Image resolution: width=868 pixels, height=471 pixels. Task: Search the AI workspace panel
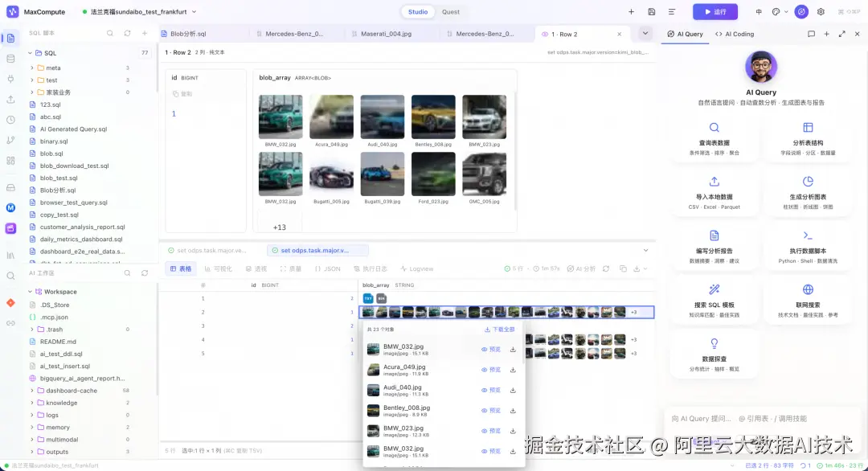pos(127,272)
